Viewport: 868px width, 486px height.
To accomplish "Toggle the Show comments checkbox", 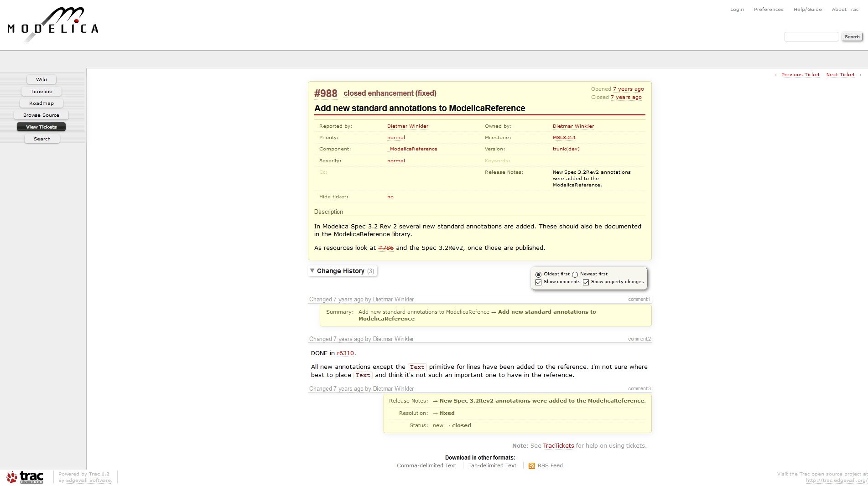I will (539, 282).
